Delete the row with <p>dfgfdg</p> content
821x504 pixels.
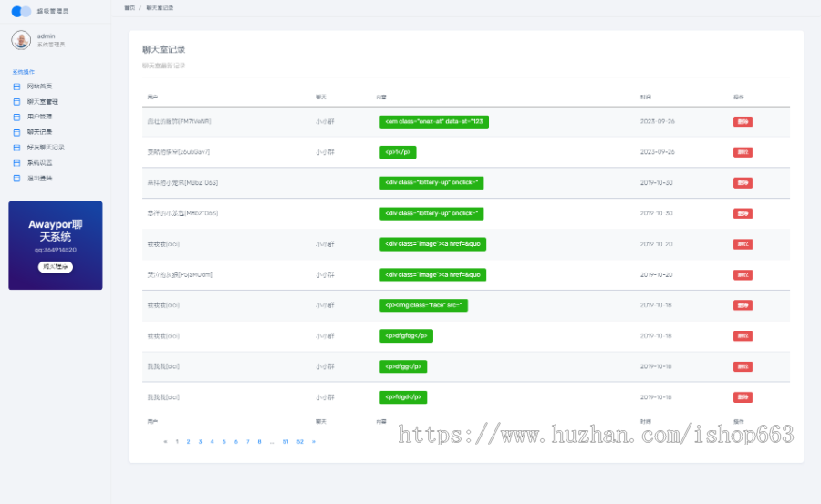point(743,336)
